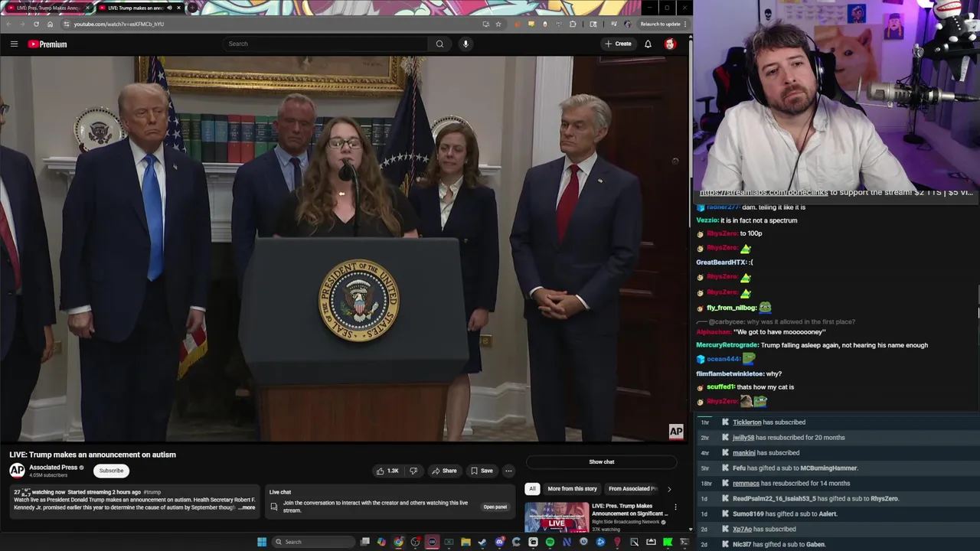Reload the page in browser toolbar
The height and width of the screenshot is (551, 980).
(x=36, y=24)
